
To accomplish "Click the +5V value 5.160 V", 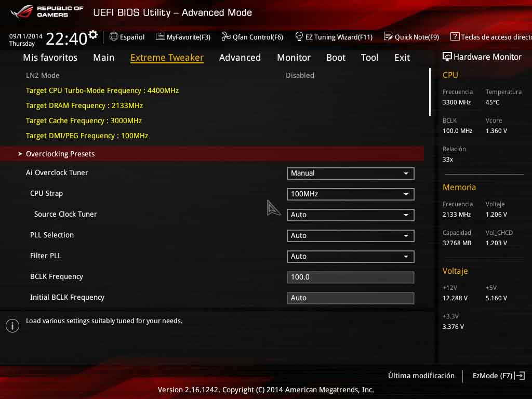I will click(x=496, y=298).
